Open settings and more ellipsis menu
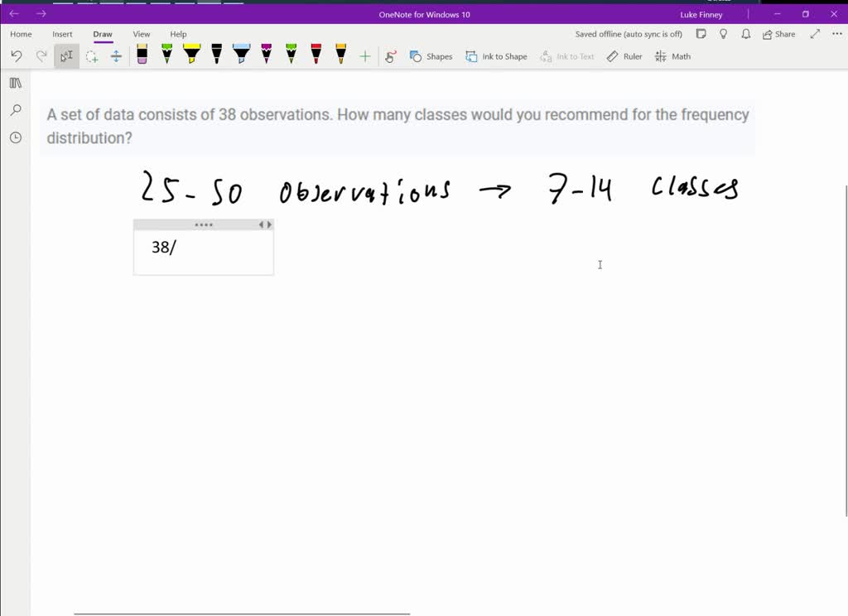This screenshot has height=616, width=848. [837, 34]
